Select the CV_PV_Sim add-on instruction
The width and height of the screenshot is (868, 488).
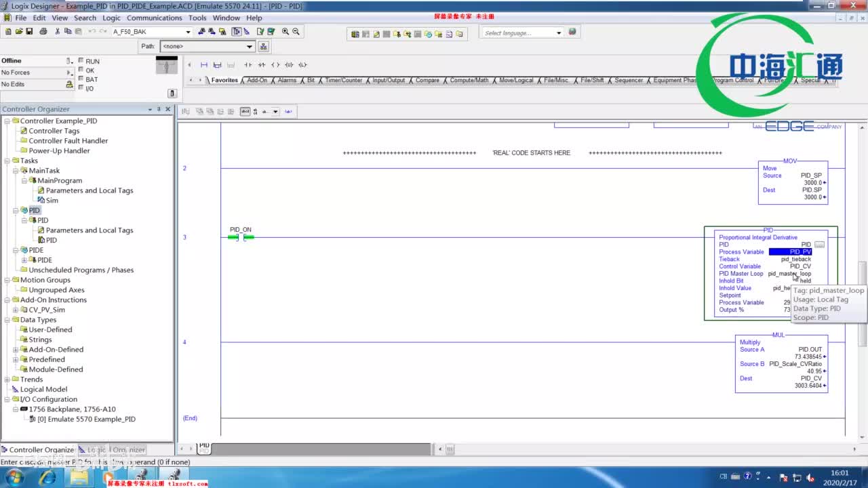coord(47,310)
